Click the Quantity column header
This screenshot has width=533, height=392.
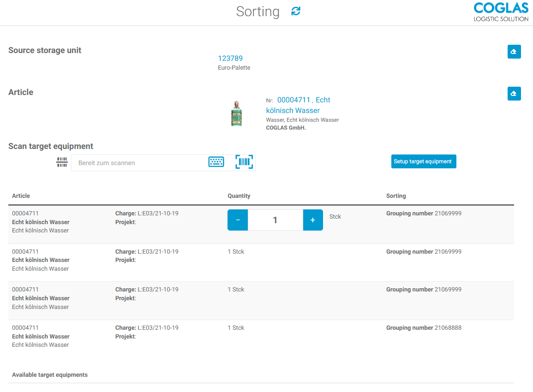click(x=239, y=196)
